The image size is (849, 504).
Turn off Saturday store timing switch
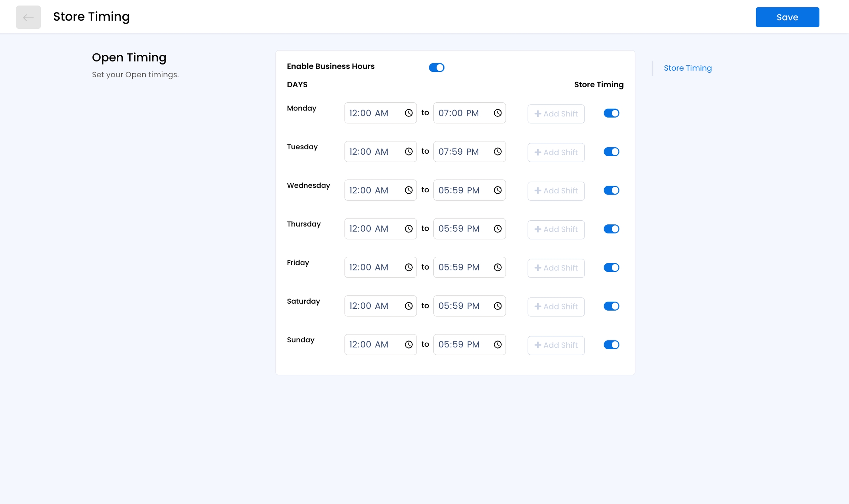[x=611, y=306]
